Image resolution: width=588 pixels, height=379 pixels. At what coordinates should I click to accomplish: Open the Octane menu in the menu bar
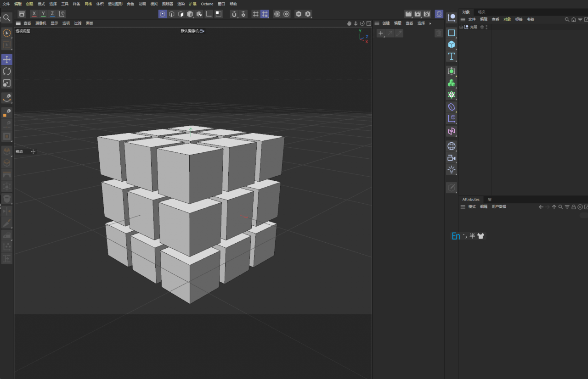point(207,4)
